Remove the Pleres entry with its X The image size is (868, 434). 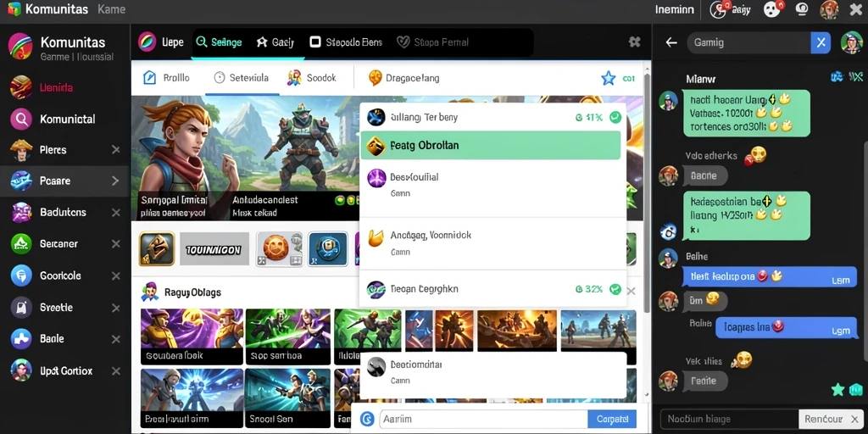pos(115,149)
